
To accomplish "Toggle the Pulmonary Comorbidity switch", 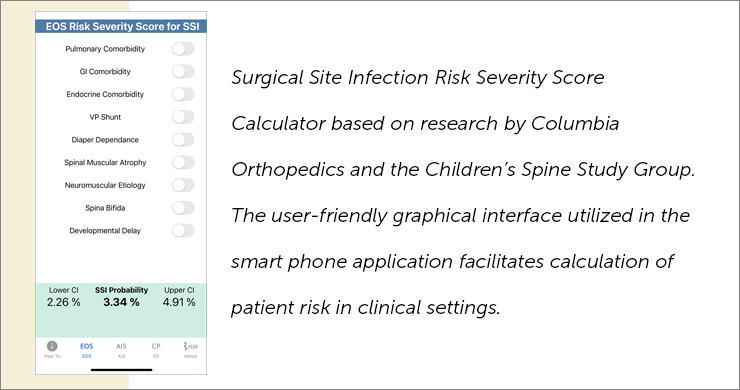I will (183, 49).
